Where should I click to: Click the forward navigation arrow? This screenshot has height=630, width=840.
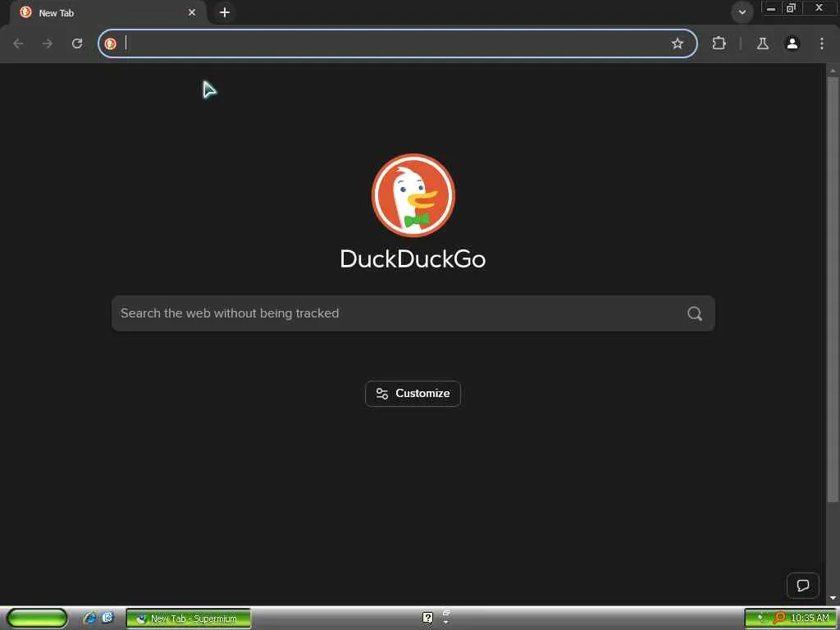48,43
